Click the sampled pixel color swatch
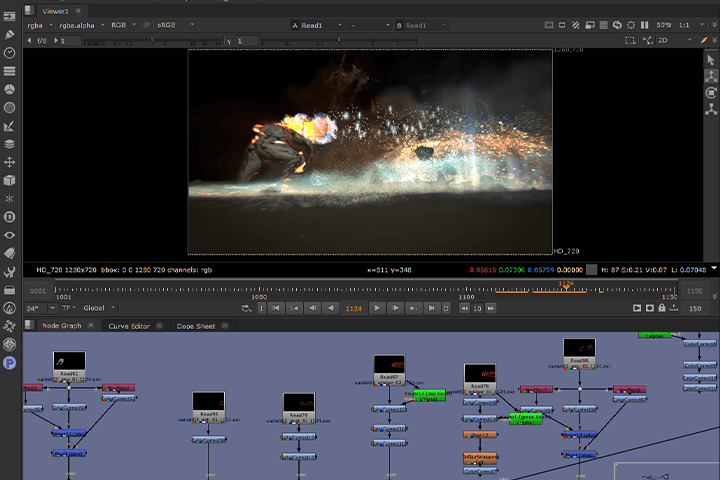The image size is (720, 480). (592, 270)
